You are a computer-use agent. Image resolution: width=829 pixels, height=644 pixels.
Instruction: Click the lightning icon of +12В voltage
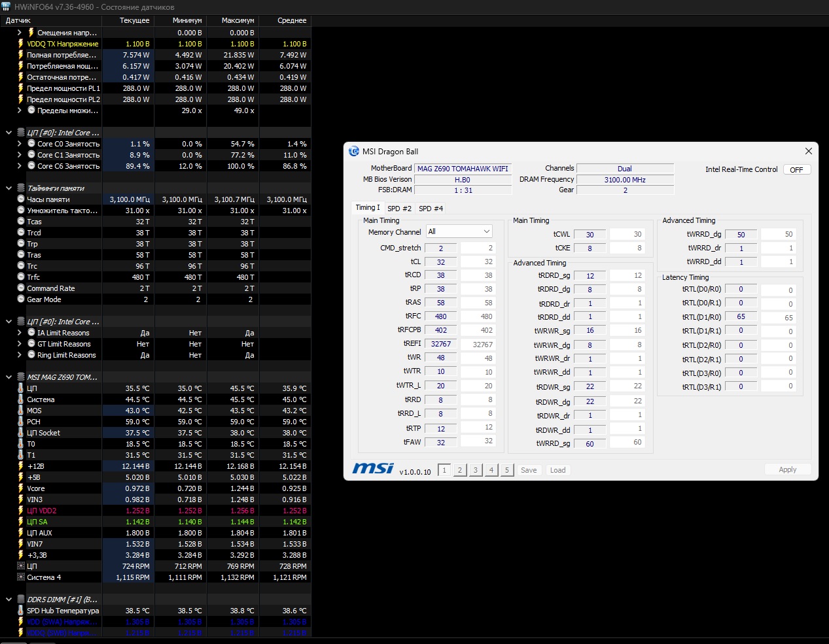point(21,466)
